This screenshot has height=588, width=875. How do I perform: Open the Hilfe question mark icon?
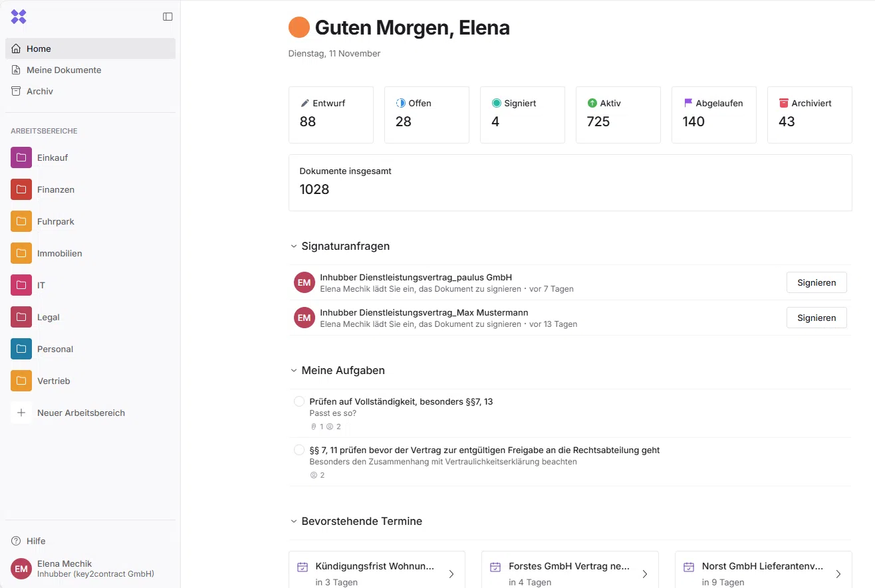pos(16,541)
